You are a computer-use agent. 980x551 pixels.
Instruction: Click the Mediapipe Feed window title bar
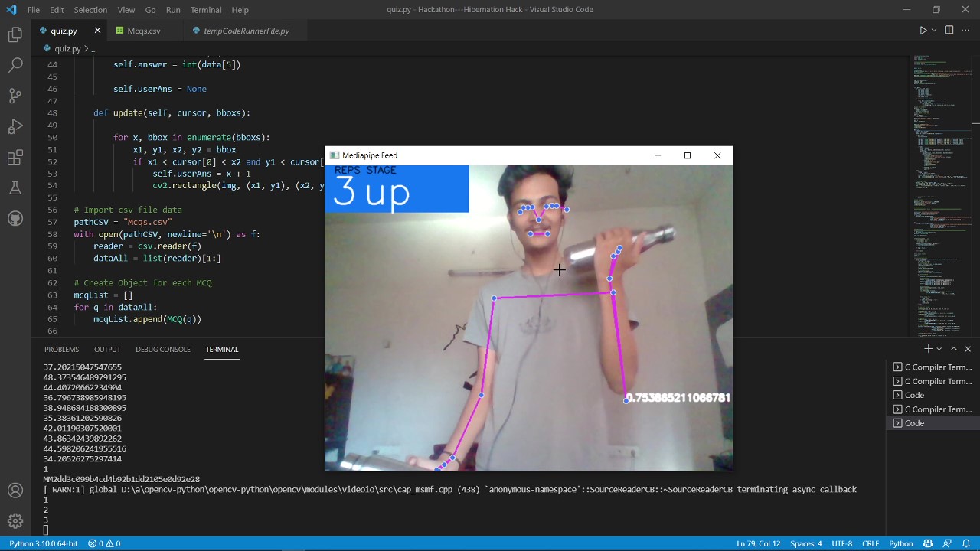(528, 155)
